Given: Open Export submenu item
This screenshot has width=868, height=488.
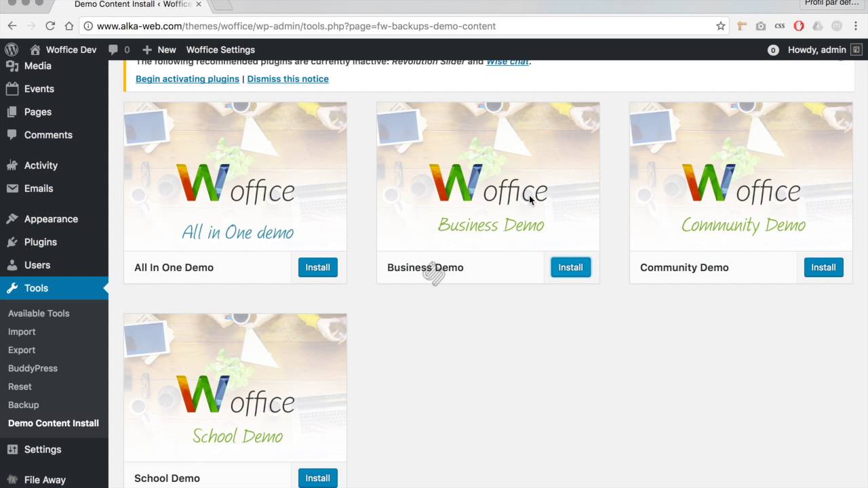Looking at the screenshot, I should 22,350.
